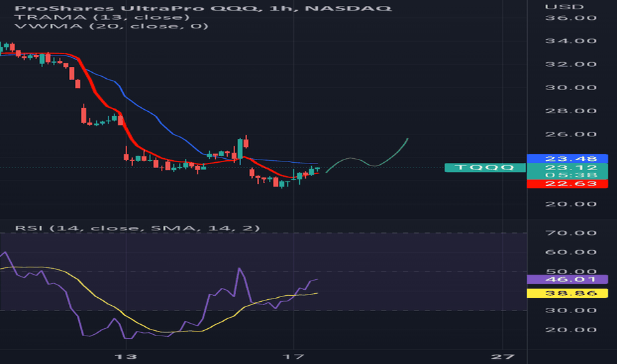Click the red 22.63 TRAMA price tag
This screenshot has width=617, height=364.
[567, 184]
